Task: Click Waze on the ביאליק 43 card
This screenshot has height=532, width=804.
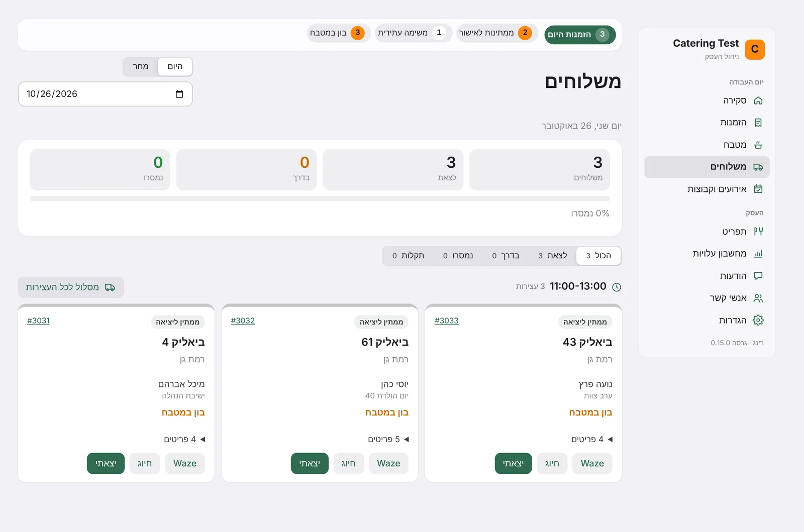Action: pos(592,463)
